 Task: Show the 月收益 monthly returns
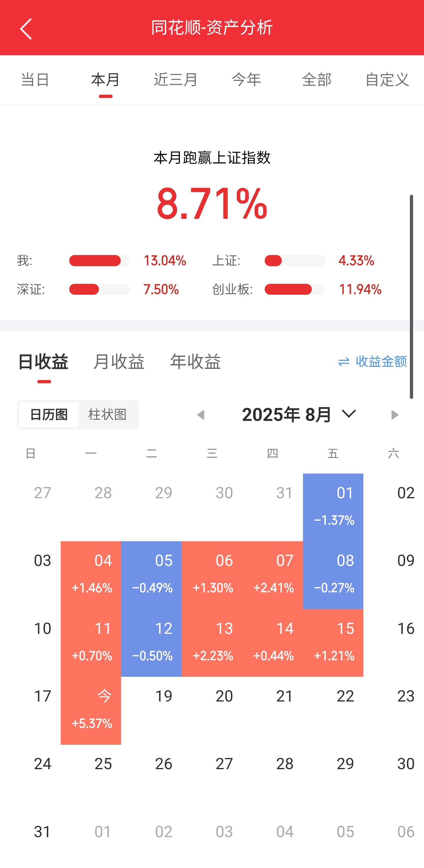119,362
